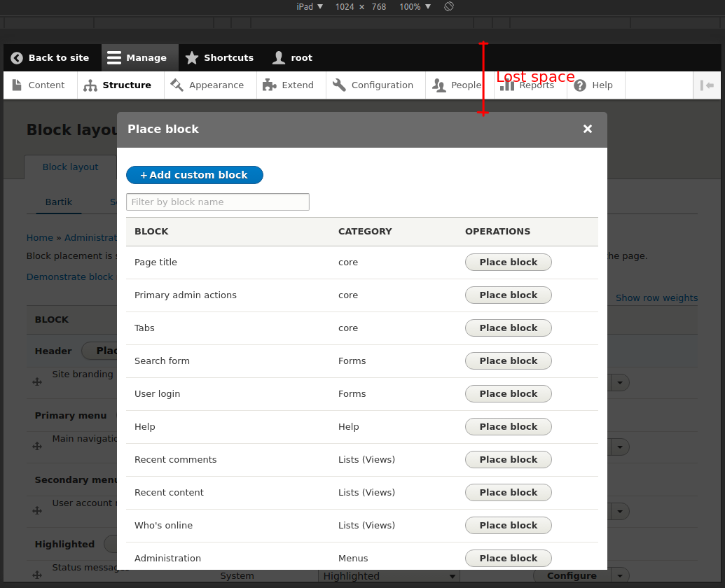
Task: Place the Search form block
Action: click(508, 360)
